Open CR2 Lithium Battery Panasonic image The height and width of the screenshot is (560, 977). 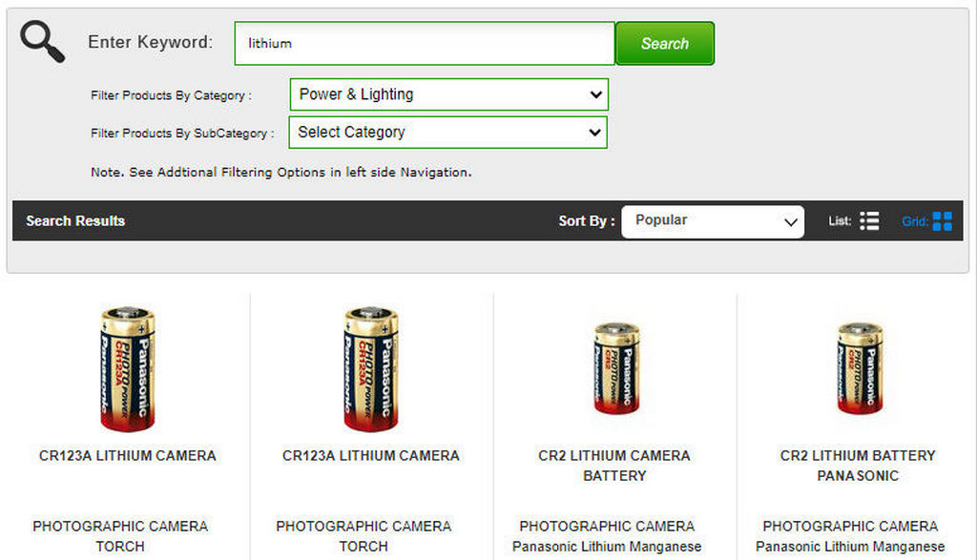pos(860,368)
